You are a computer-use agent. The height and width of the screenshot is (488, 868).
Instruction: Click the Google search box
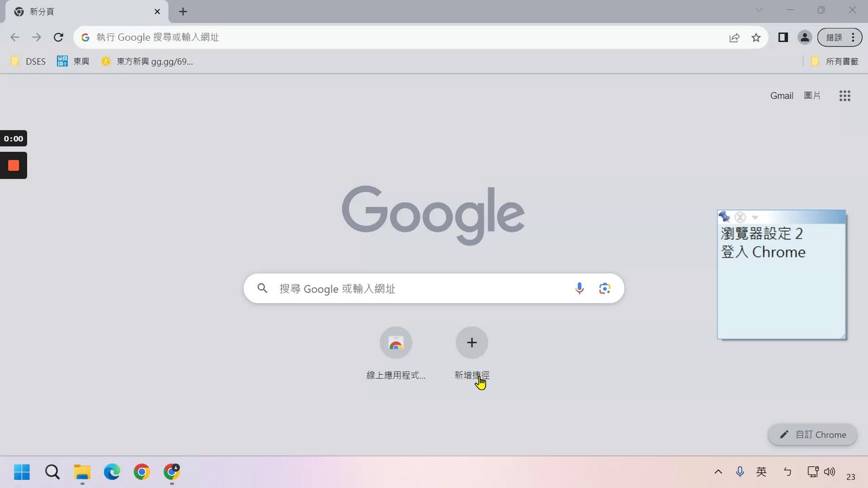click(434, 289)
